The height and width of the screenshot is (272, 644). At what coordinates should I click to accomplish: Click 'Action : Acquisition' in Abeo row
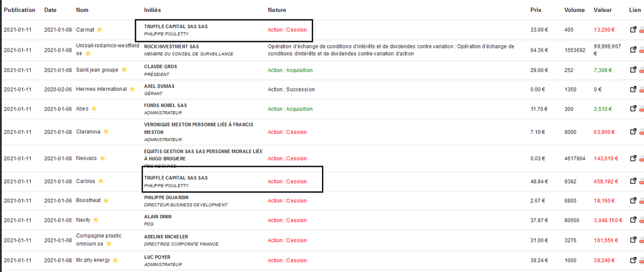click(x=290, y=109)
